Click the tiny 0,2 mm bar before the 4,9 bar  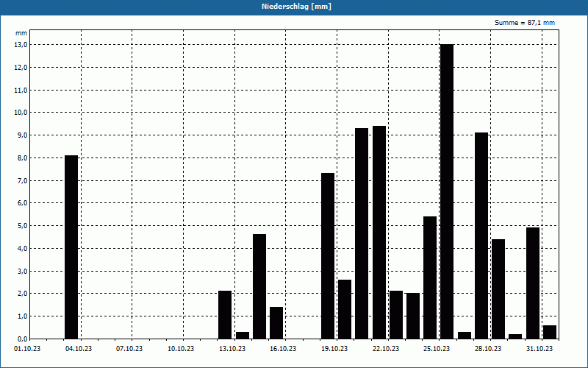pos(515,336)
